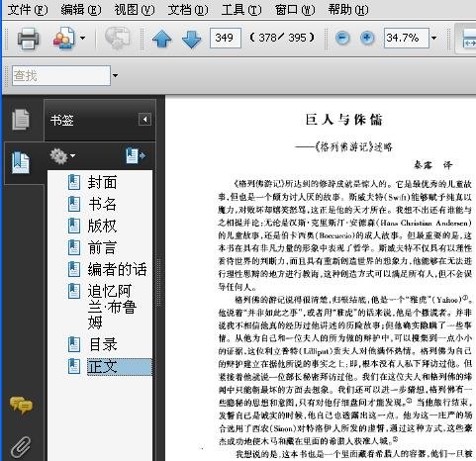Open the 工具 menu

[x=241, y=10]
